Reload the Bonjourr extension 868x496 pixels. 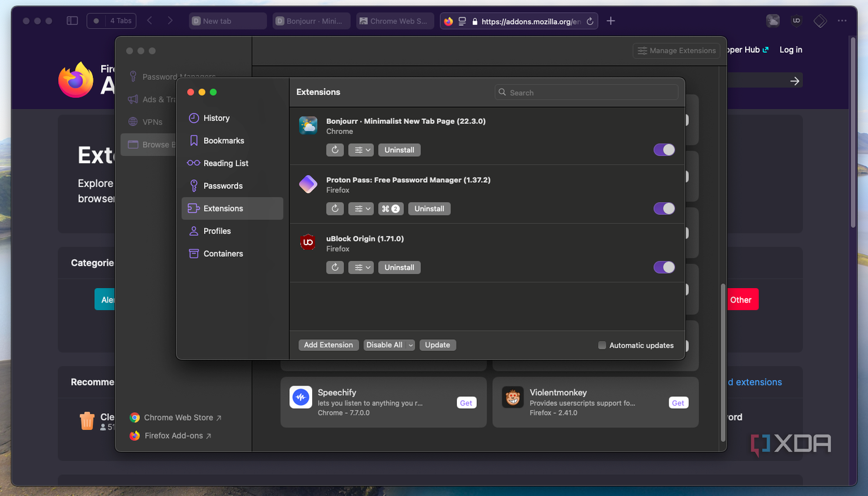pyautogui.click(x=335, y=150)
